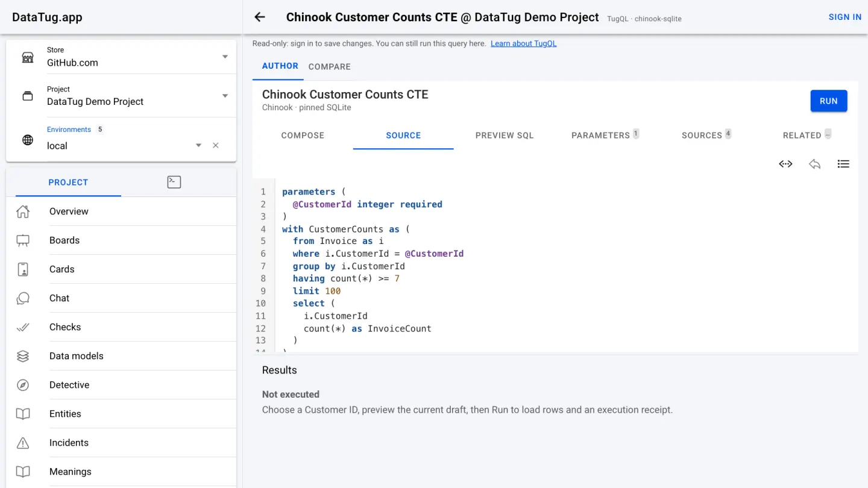Click the Environments globe icon

point(28,140)
